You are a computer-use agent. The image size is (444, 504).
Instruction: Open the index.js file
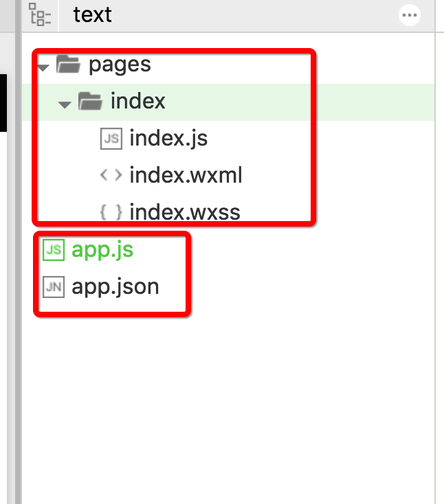coord(168,139)
